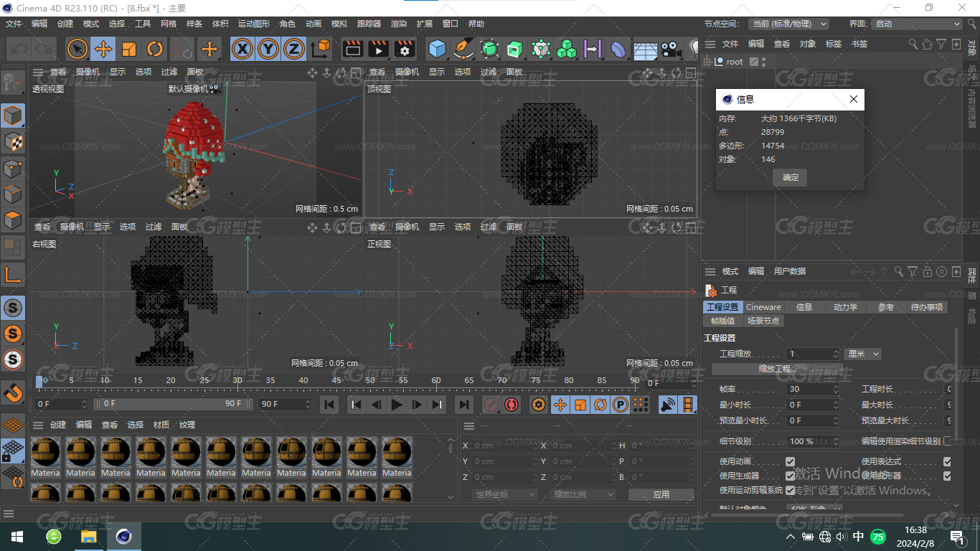Open the 缩放比例 dropdown
Viewport: 980px width, 551px height.
click(584, 494)
